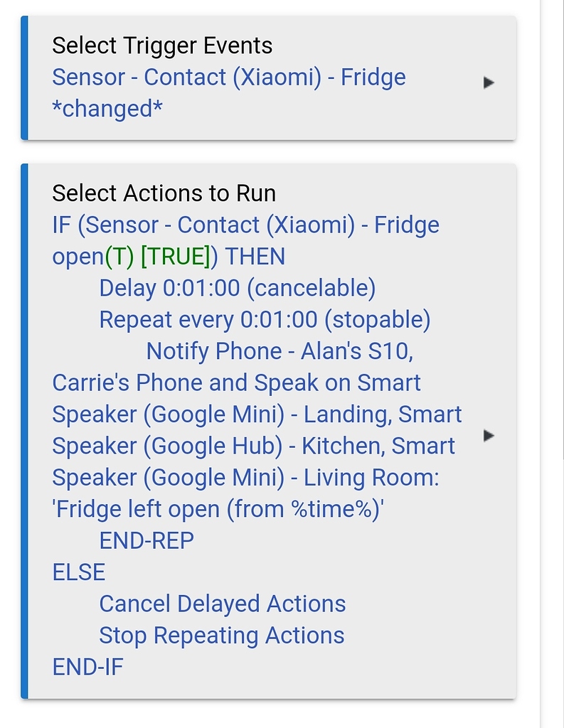Screen dimensions: 564x728
Task: Select the IF Fridge open condition line
Action: pyautogui.click(x=245, y=225)
